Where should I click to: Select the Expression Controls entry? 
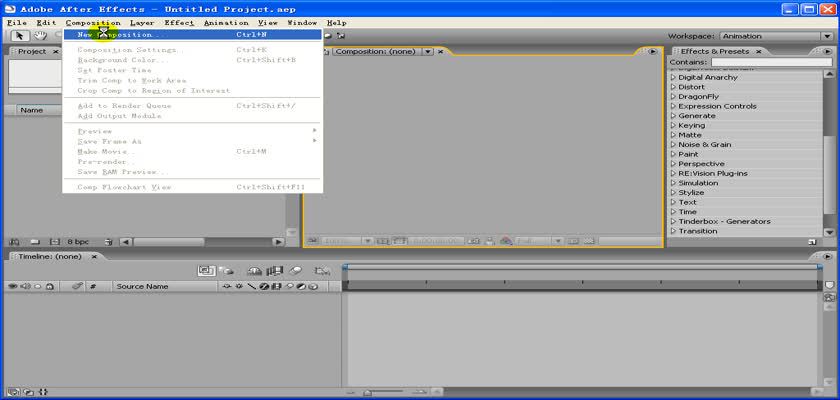(x=717, y=106)
